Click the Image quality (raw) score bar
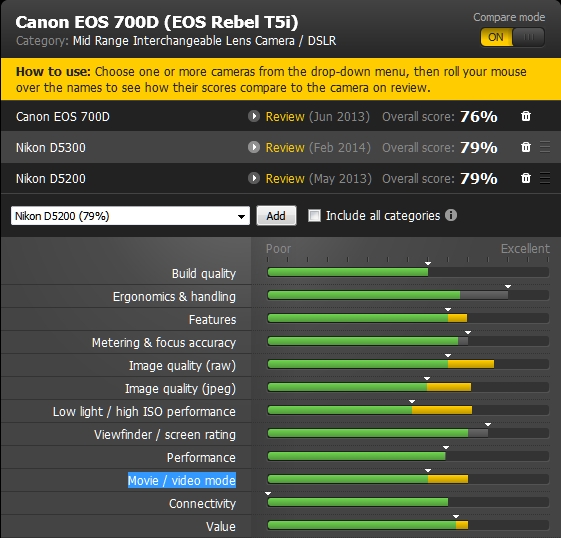Viewport: 561px width, 538px height. point(408,364)
